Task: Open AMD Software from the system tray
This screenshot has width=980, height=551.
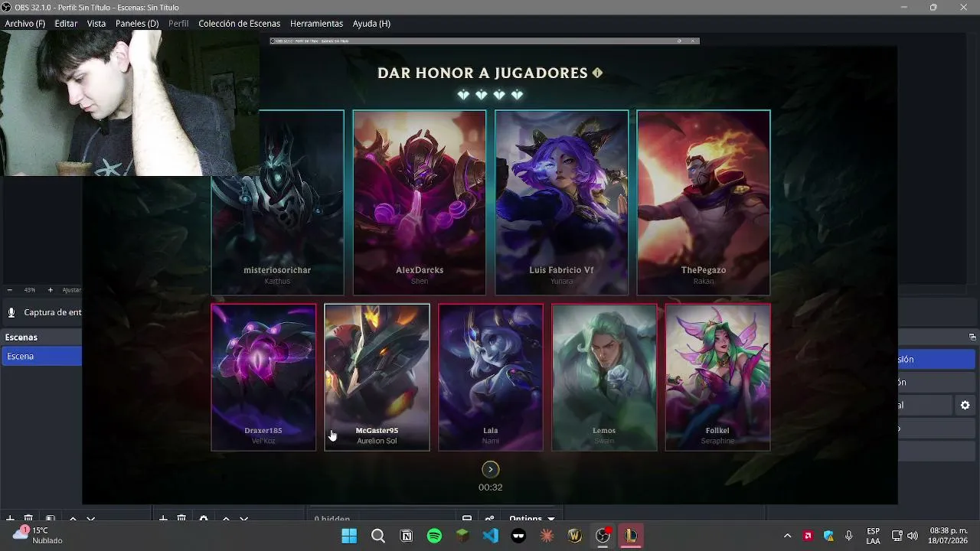Action: (x=808, y=536)
